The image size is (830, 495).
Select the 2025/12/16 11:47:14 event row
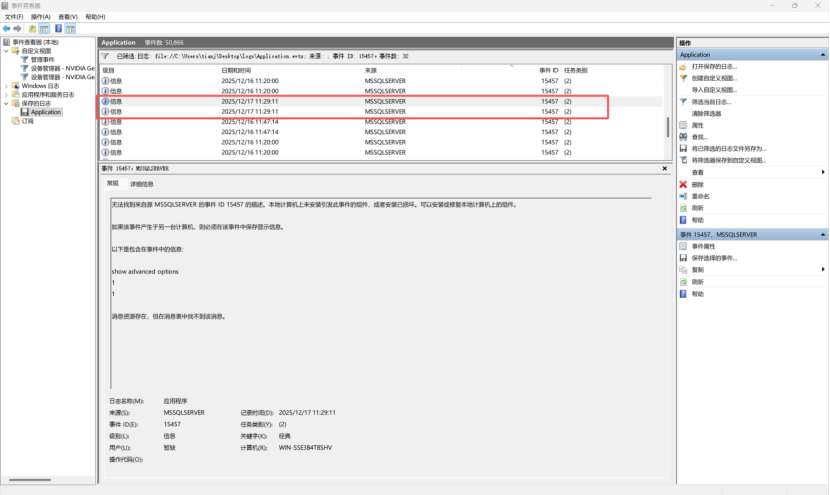250,122
